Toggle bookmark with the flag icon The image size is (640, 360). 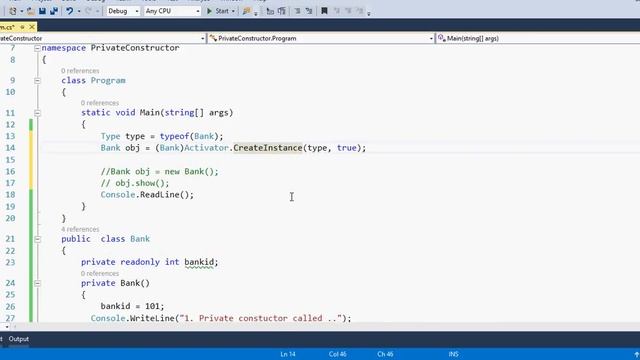[324, 11]
